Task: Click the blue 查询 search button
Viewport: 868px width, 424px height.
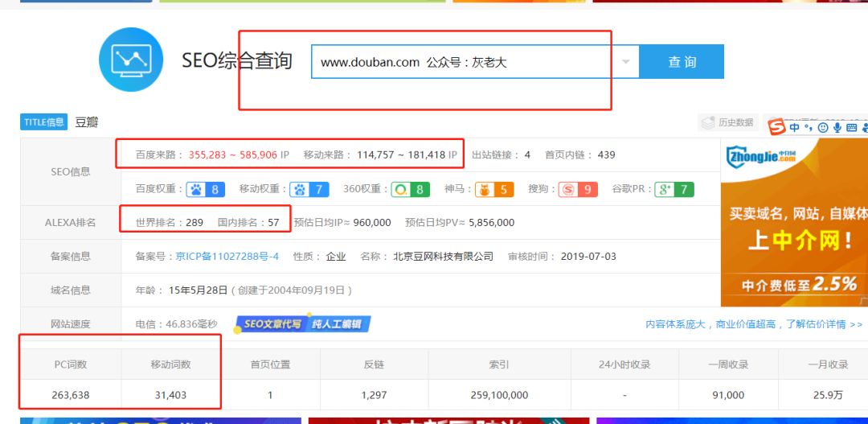Action: point(682,62)
